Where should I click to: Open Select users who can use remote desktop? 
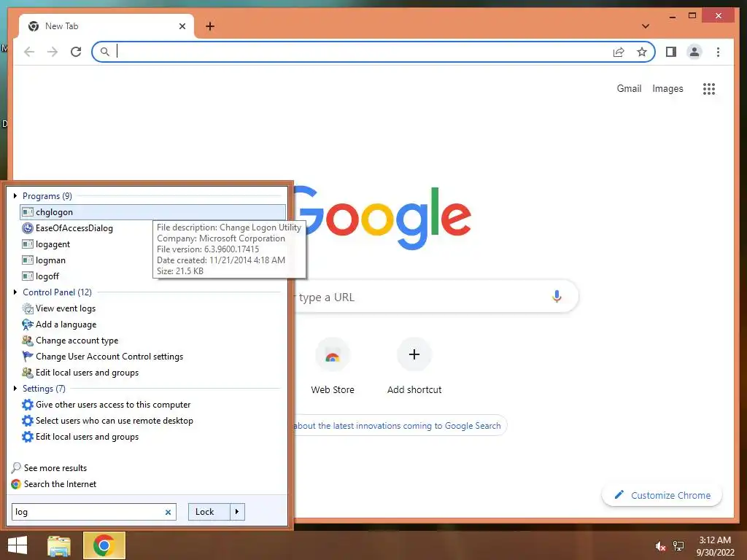point(107,421)
